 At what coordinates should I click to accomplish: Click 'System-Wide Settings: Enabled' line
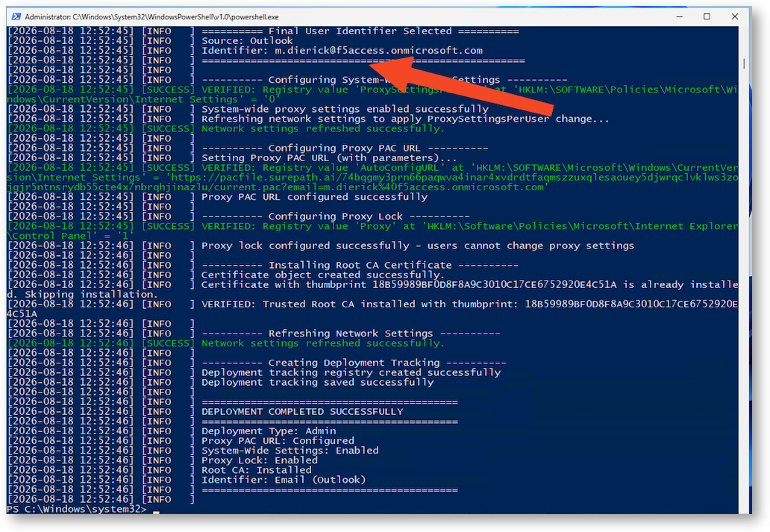coord(289,451)
